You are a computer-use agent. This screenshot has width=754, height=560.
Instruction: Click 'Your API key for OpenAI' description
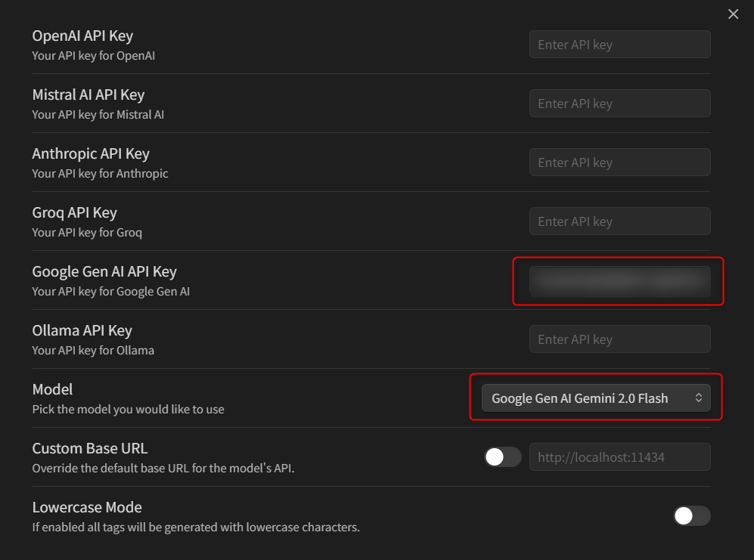[94, 56]
